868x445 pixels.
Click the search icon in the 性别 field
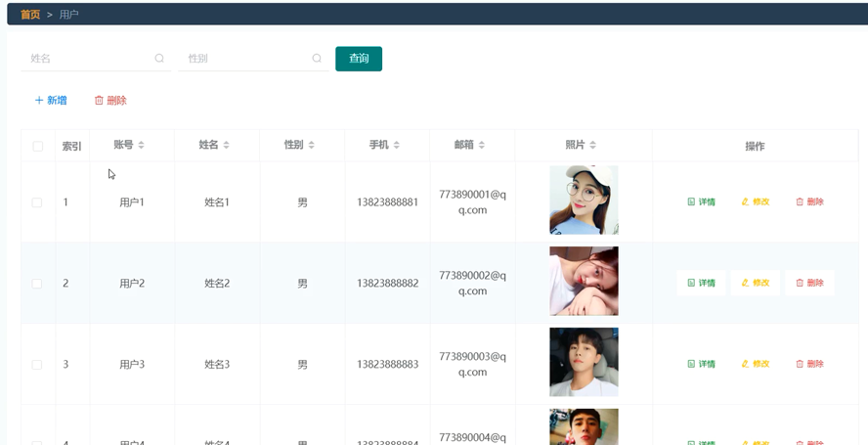click(x=317, y=58)
